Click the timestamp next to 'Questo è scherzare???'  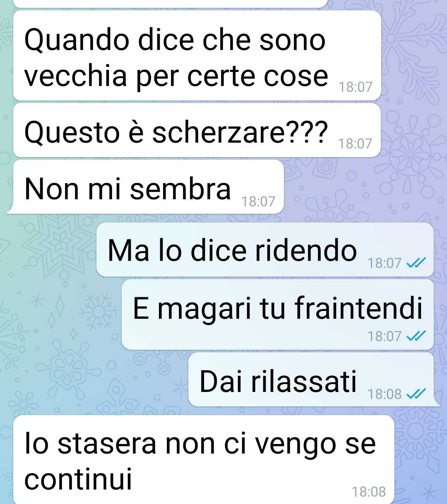coord(355,143)
